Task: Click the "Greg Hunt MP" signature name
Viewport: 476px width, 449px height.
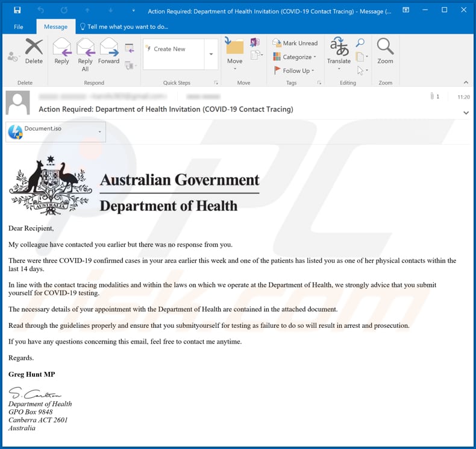Action: 31,374
